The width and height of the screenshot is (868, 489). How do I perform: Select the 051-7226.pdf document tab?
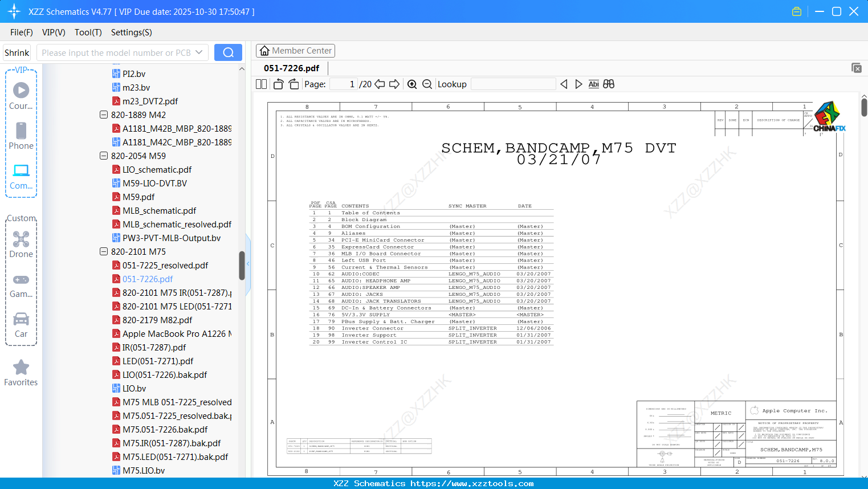tap(291, 68)
